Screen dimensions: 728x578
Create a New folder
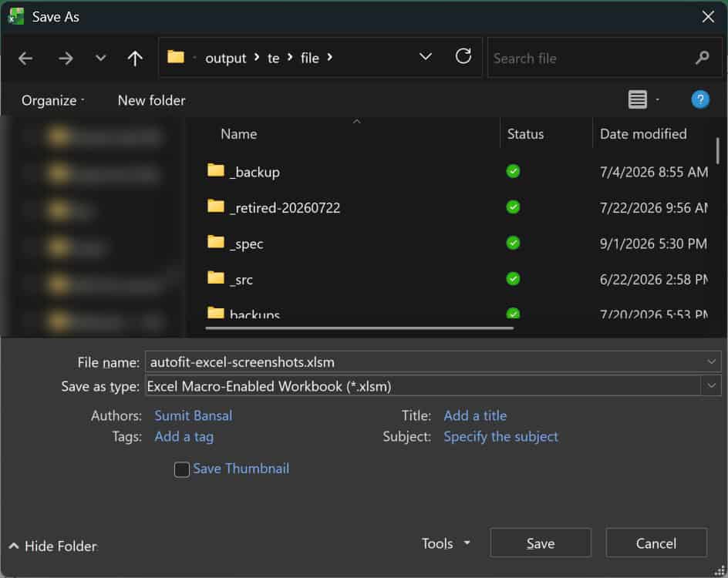point(151,101)
